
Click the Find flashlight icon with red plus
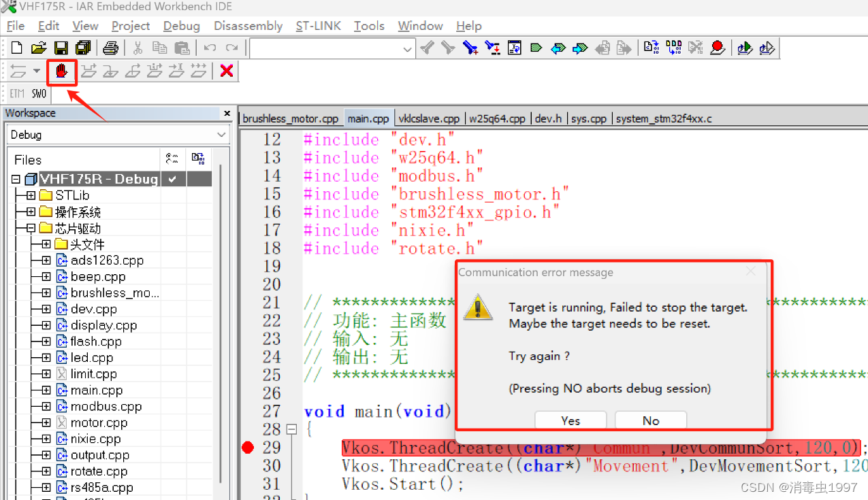(470, 48)
